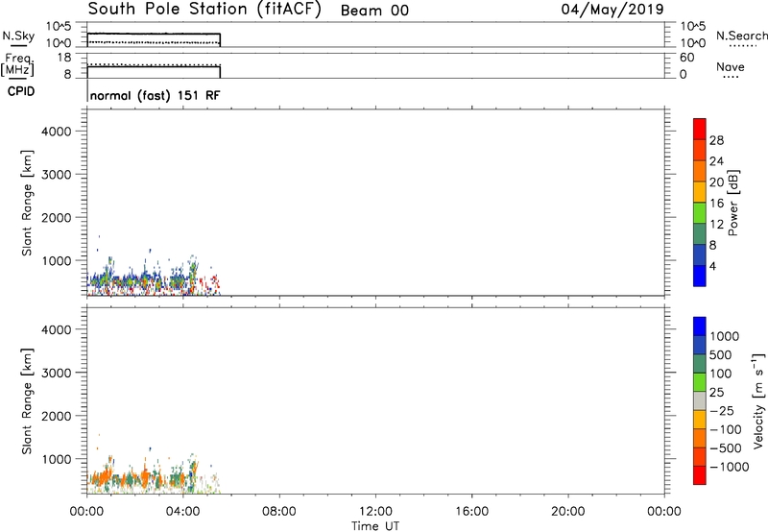Click the 60 label on the Nave axis
This screenshot has height=532, width=768.
pyautogui.click(x=687, y=58)
